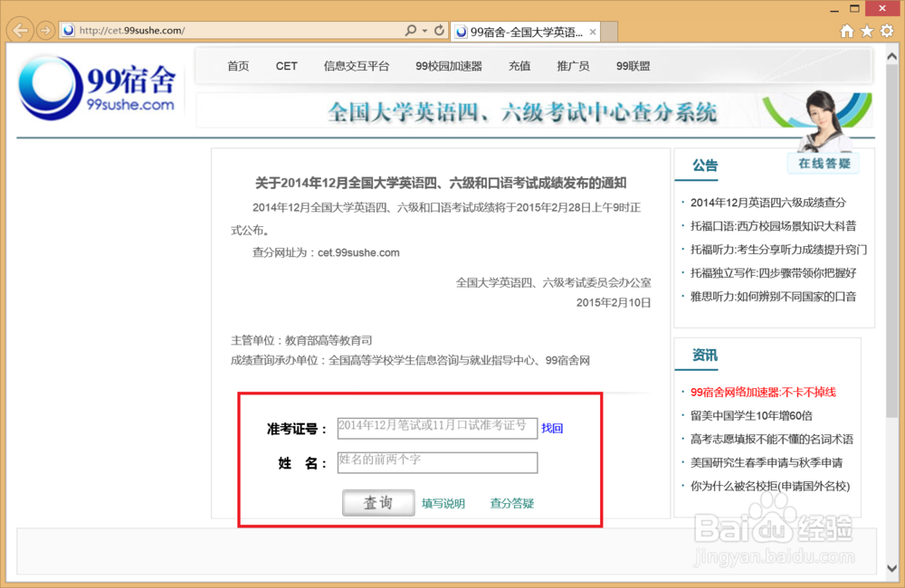Open 托福口语:西方校园场景知识大科普 link

[x=773, y=225]
